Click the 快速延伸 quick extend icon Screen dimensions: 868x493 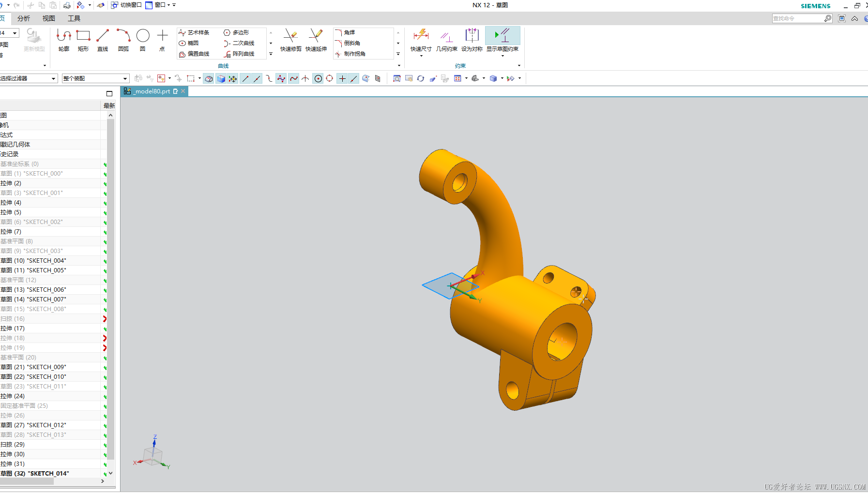click(316, 39)
